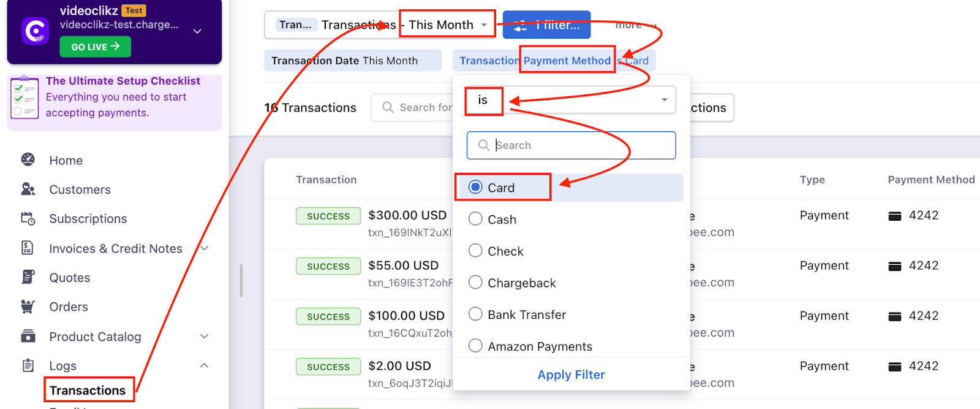The height and width of the screenshot is (409, 980).
Task: Click the Apply Filter link
Action: (571, 375)
